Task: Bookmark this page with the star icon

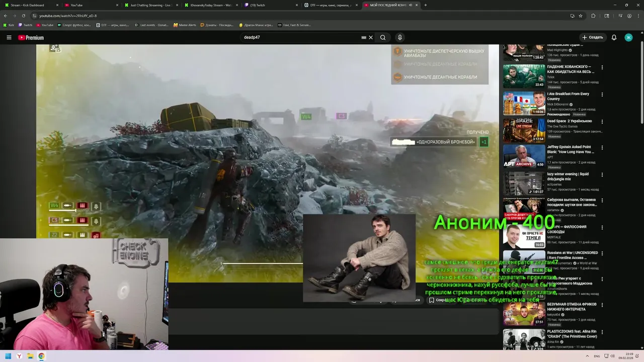Action: [581, 16]
